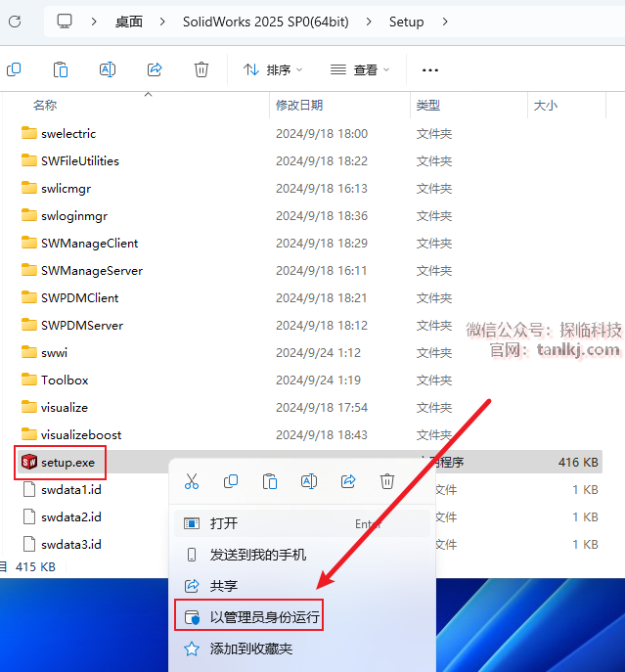Expand chevron after monitor icon in breadcrumb

pos(94,22)
